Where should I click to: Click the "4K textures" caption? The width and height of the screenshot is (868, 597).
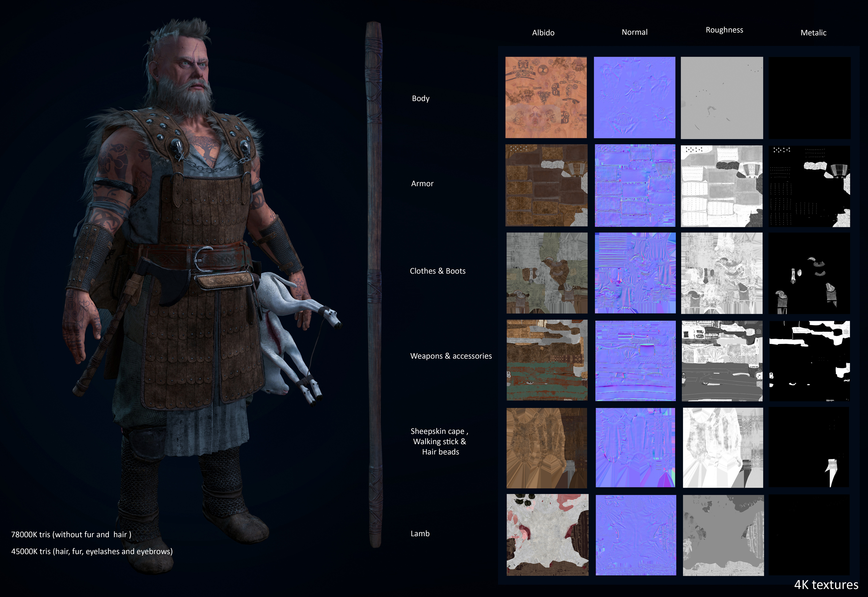(x=826, y=585)
